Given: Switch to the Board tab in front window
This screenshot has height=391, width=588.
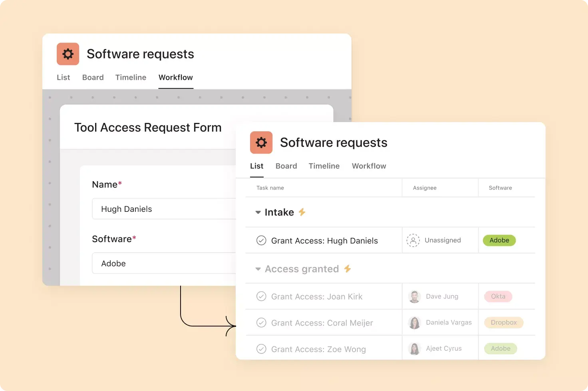Looking at the screenshot, I should [286, 166].
